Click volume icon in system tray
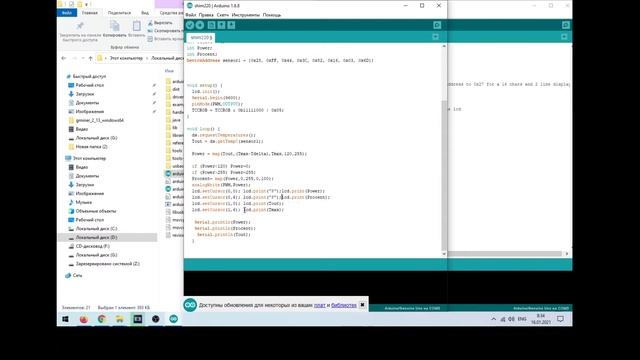 pos(511,319)
